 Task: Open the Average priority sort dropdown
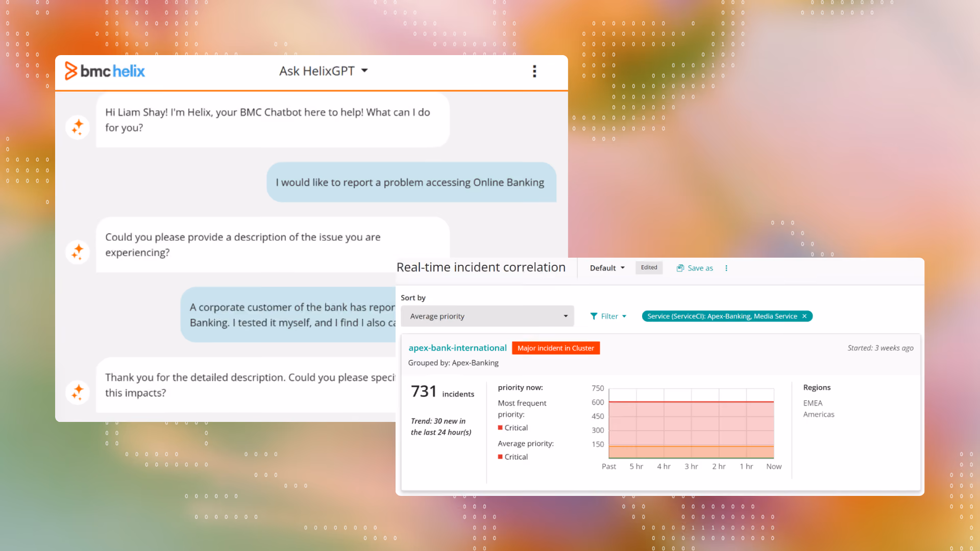click(487, 316)
